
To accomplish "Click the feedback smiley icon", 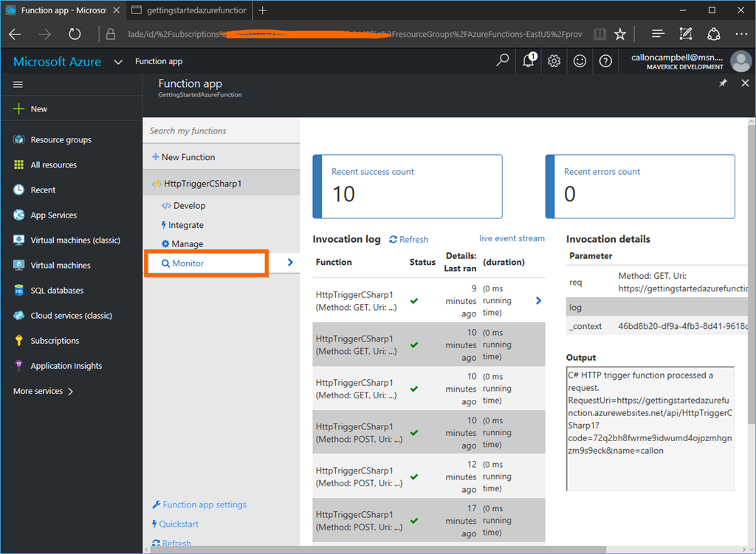I will click(x=580, y=61).
